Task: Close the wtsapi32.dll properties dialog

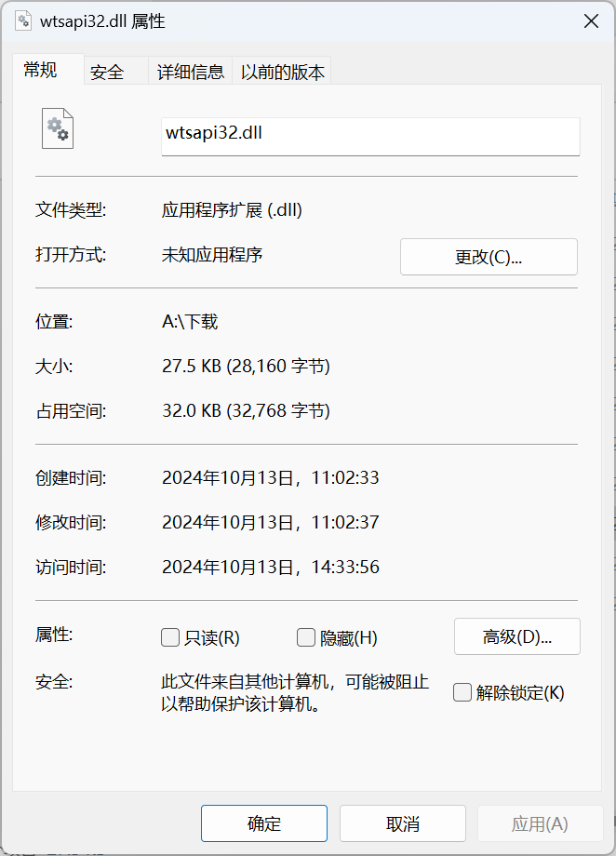Action: tap(591, 21)
